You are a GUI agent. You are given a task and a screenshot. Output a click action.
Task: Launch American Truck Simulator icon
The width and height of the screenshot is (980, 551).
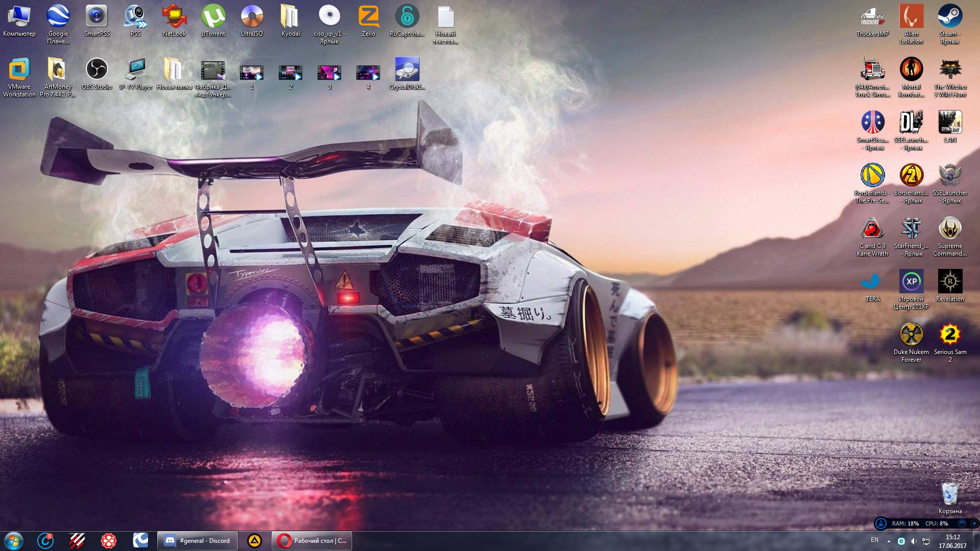click(872, 77)
